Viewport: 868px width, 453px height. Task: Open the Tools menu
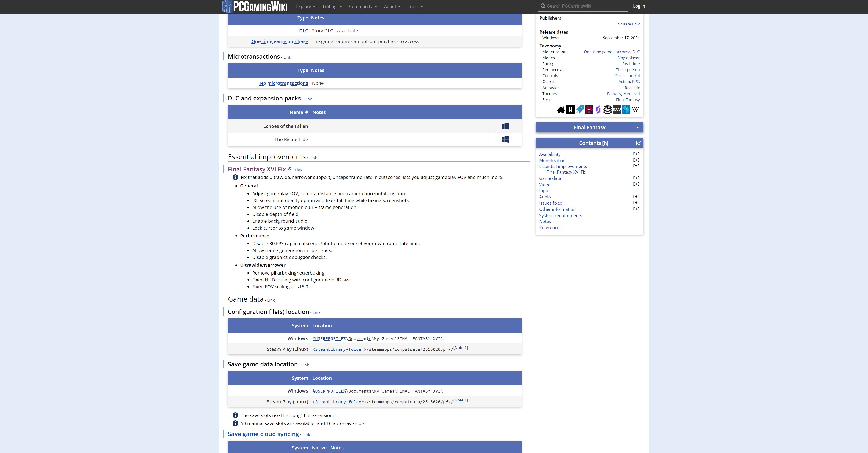click(415, 6)
